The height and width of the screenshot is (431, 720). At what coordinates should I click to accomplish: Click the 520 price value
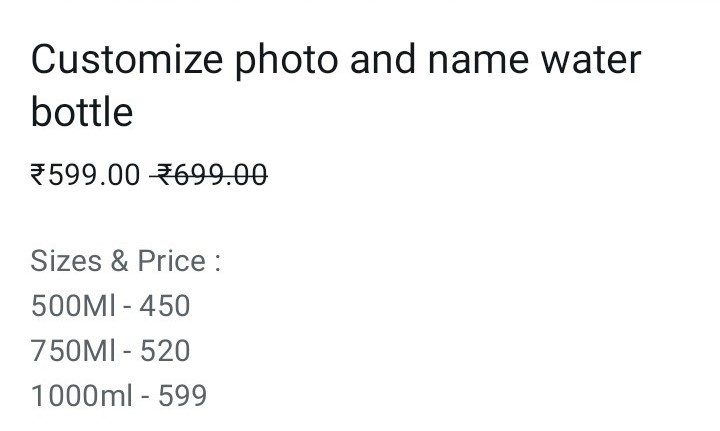165,351
